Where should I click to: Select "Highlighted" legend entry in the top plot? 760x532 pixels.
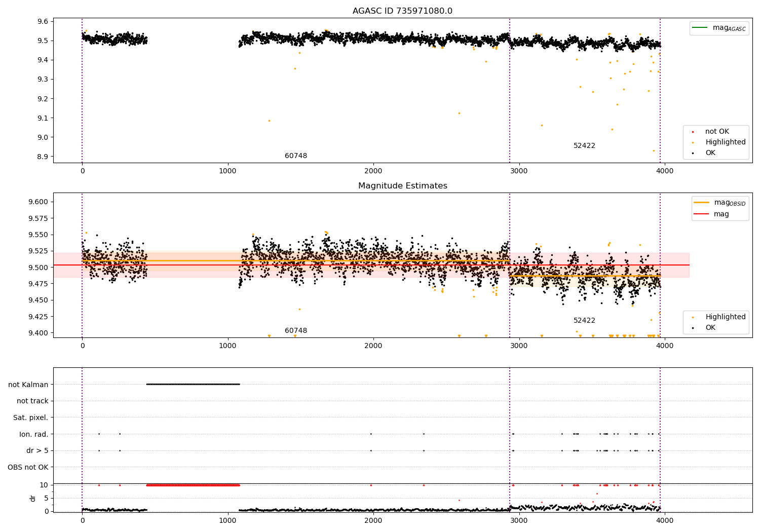pos(725,142)
